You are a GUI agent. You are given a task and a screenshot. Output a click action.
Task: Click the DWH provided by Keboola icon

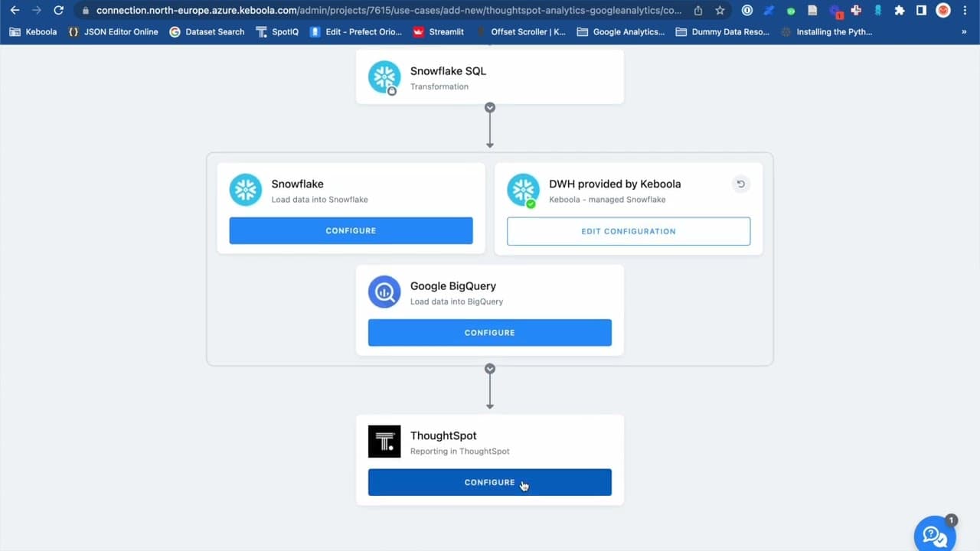coord(524,191)
